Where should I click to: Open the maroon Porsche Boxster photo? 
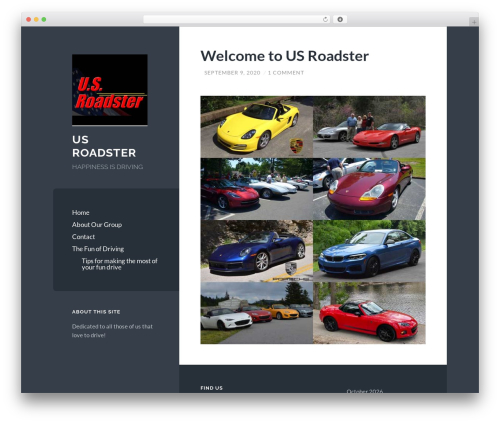pos(369,189)
